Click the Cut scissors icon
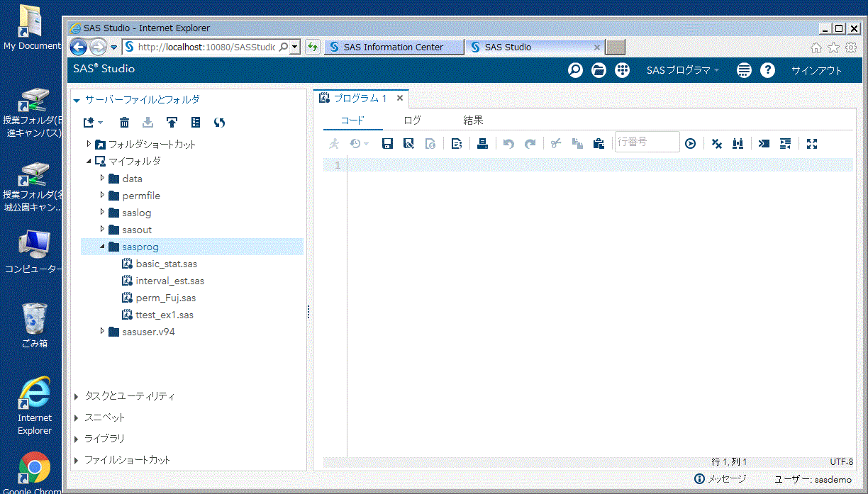The width and height of the screenshot is (868, 494). click(556, 143)
